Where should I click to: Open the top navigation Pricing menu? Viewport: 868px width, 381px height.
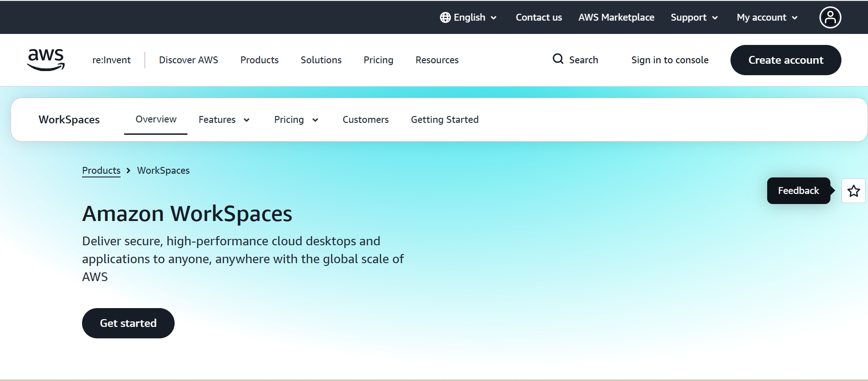[x=378, y=60]
